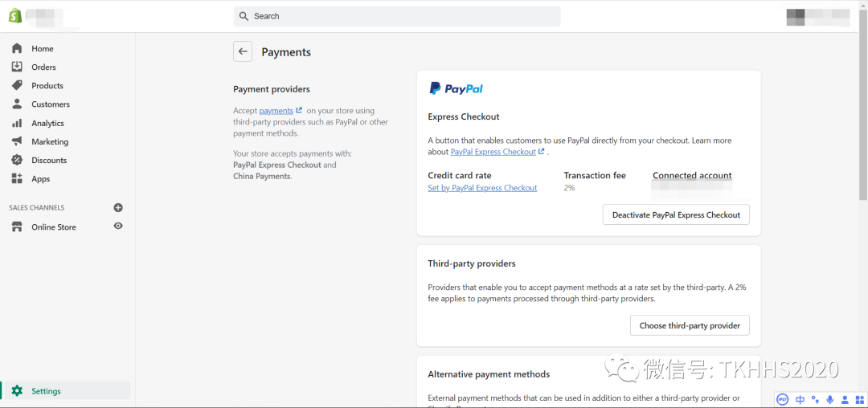Add a sales channel with plus icon
868x408 pixels.
coord(118,208)
